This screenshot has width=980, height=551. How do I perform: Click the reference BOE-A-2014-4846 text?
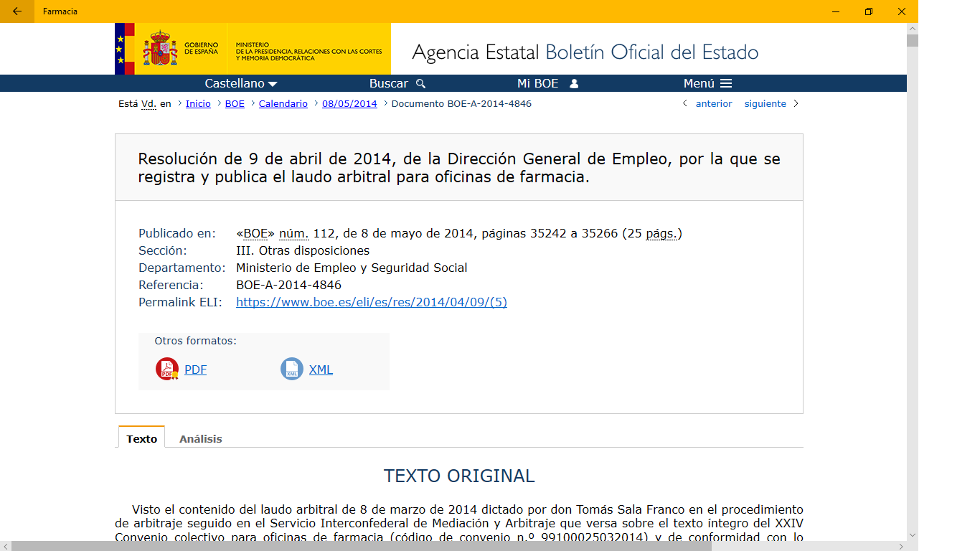(x=288, y=285)
